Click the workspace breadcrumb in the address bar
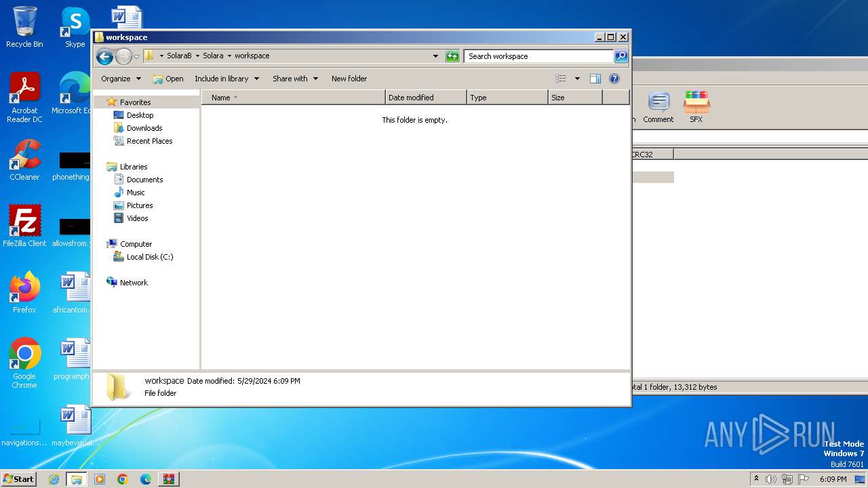 252,56
